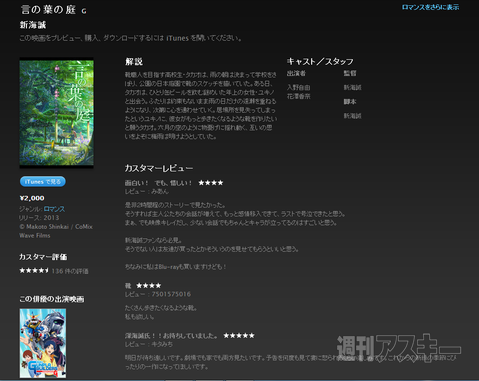This screenshot has height=381, width=479.
Task: Click the キャスト／スタッフ heading
Action: [320, 62]
